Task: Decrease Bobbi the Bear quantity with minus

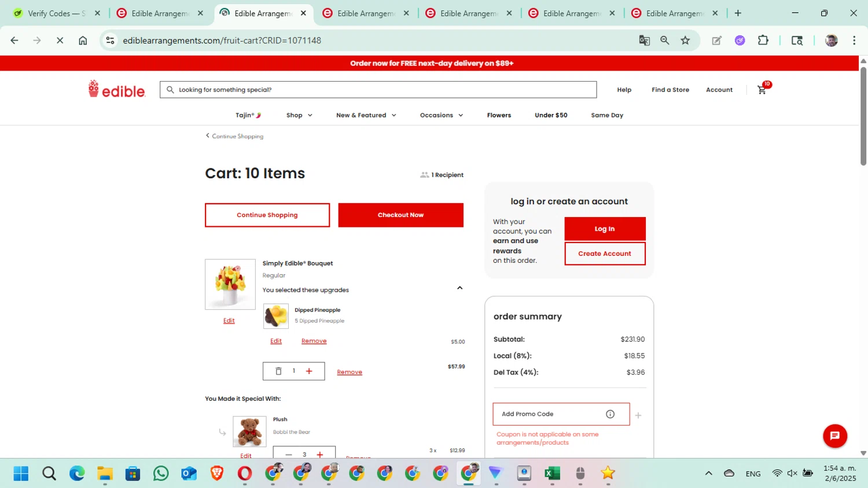Action: [289, 454]
